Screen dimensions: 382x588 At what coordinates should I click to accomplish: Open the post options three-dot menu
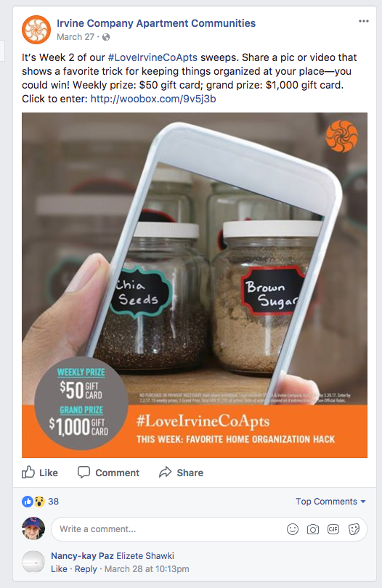[x=363, y=21]
